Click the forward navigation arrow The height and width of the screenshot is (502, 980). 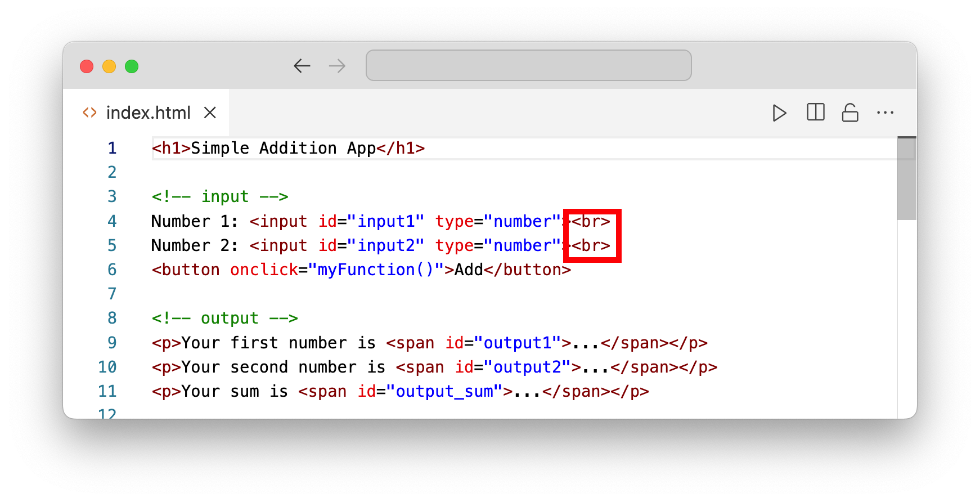tap(337, 66)
